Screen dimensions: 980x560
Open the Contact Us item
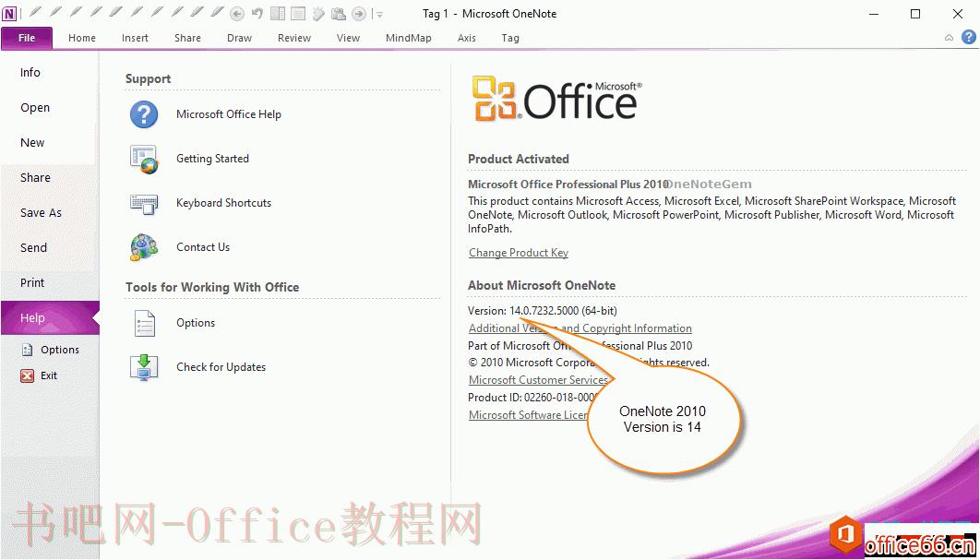(x=181, y=247)
